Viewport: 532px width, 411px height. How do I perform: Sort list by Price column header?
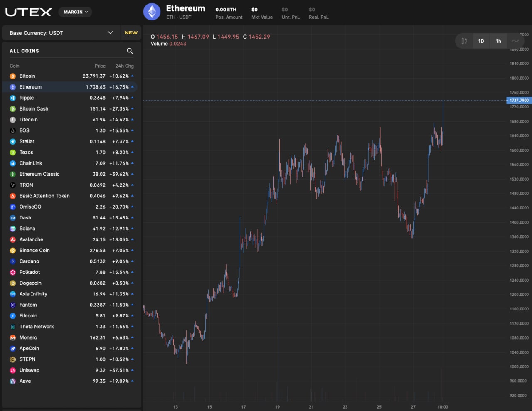point(100,66)
